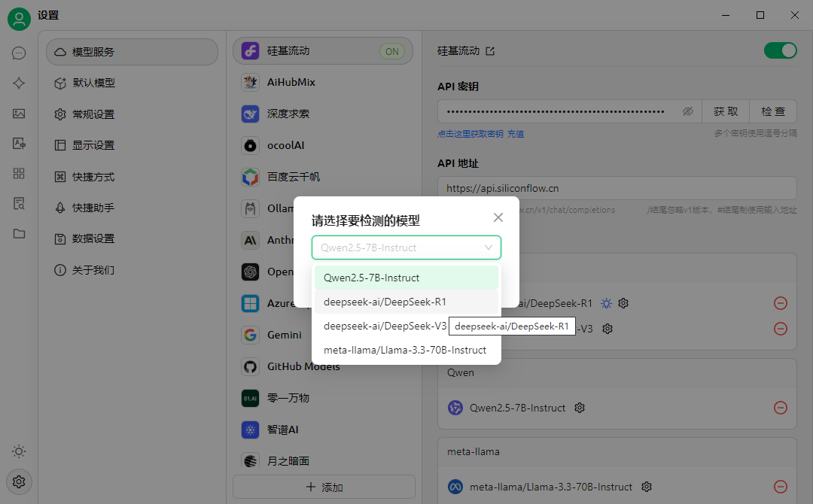The height and width of the screenshot is (504, 813).
Task: Toggle the 硅基流动 provider enable switch
Action: (x=780, y=50)
